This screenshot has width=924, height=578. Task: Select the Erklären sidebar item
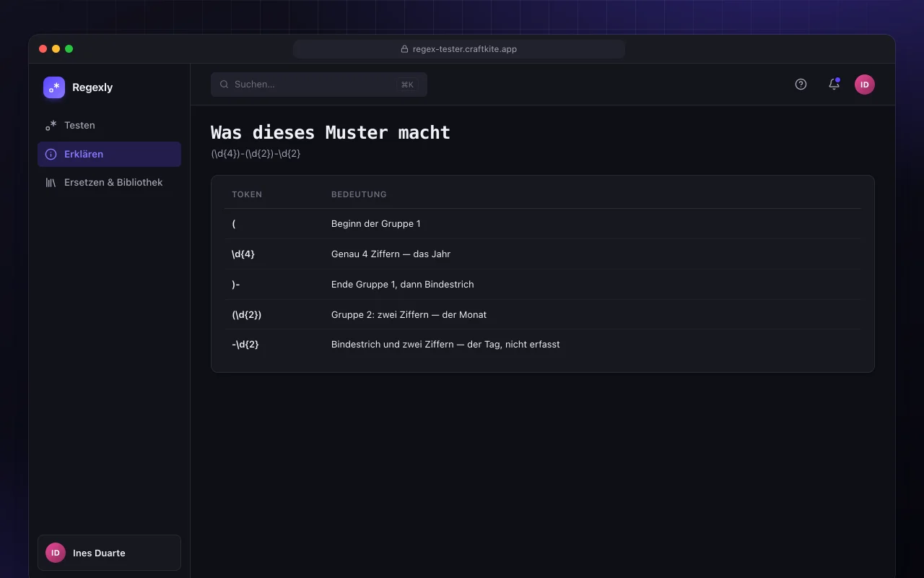coord(109,154)
